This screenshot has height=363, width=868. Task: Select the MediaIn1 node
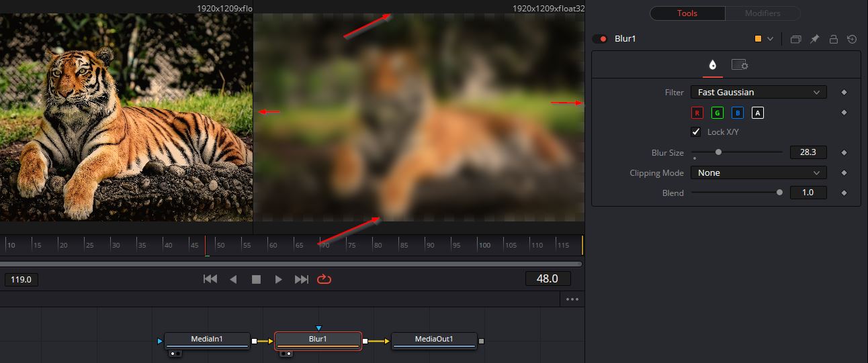(x=207, y=341)
